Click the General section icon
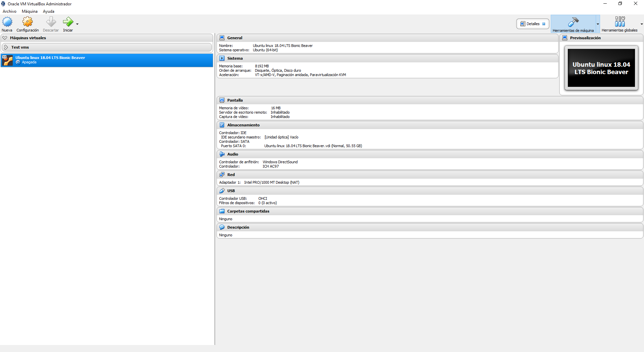 tap(222, 38)
